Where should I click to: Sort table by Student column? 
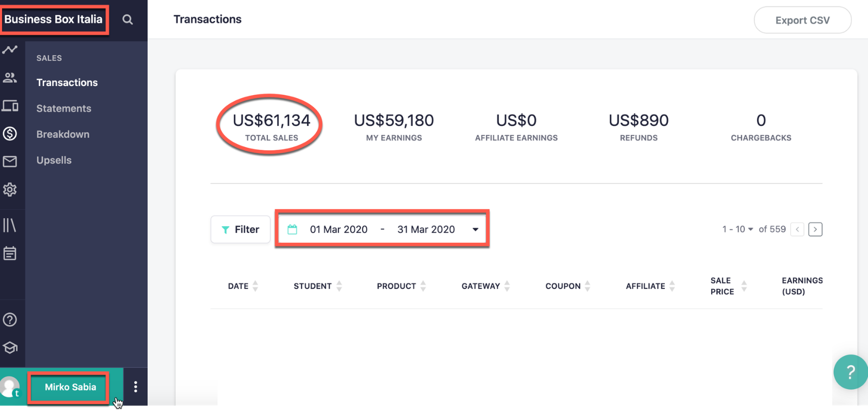[x=317, y=286]
